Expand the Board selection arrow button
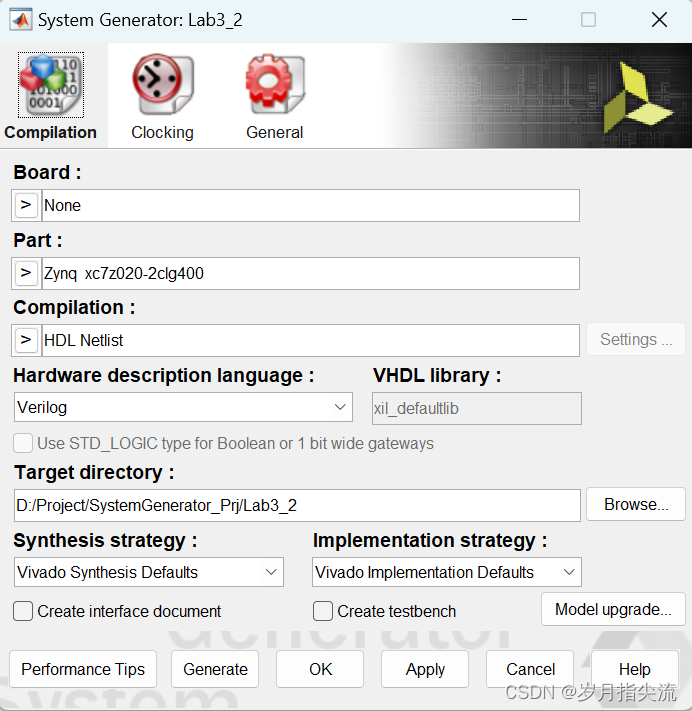Screen dimensions: 692x711 (26, 205)
